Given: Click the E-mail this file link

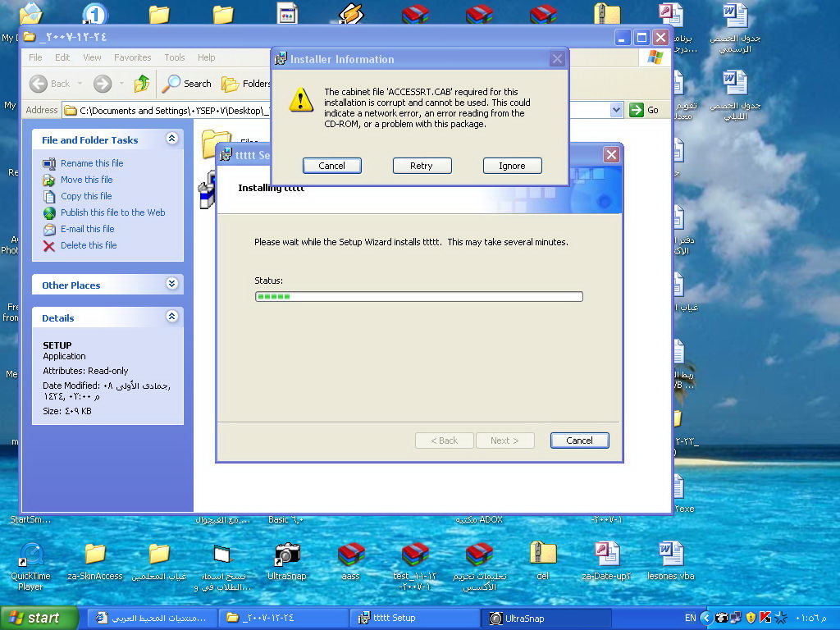Looking at the screenshot, I should [87, 229].
